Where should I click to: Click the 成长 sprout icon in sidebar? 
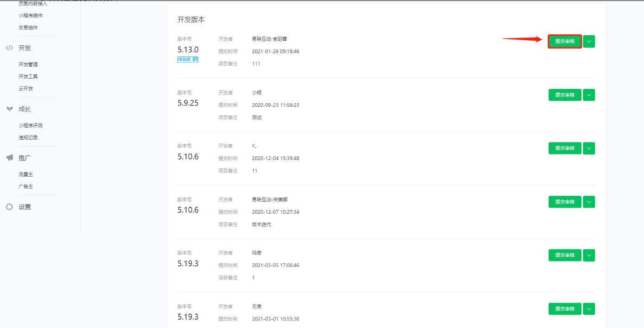9,109
